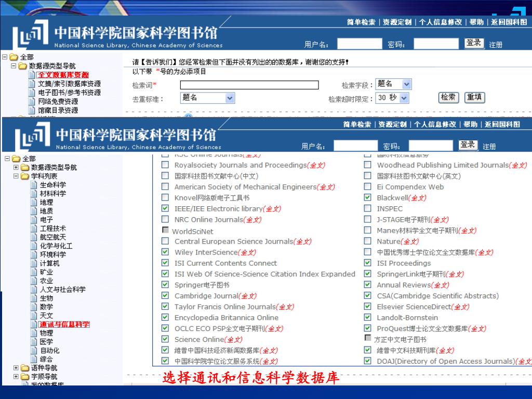The image size is (532, 399).
Task: Uncheck the Science Online checkbox
Action: (x=165, y=339)
